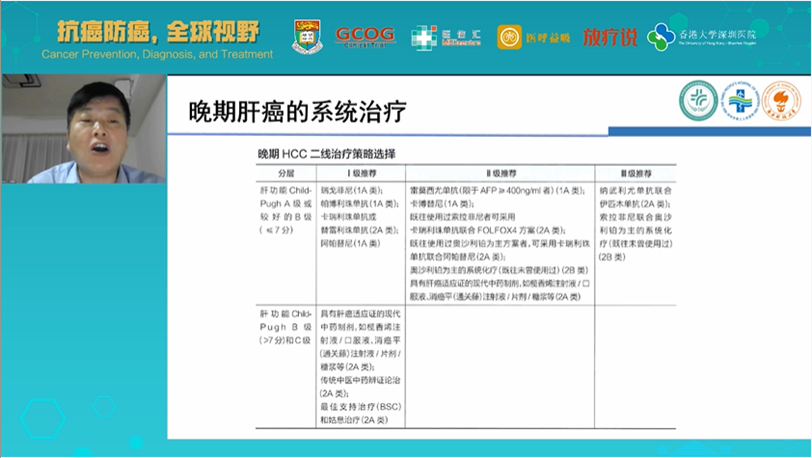Click the 医者汇 cross logo

[x=446, y=37]
